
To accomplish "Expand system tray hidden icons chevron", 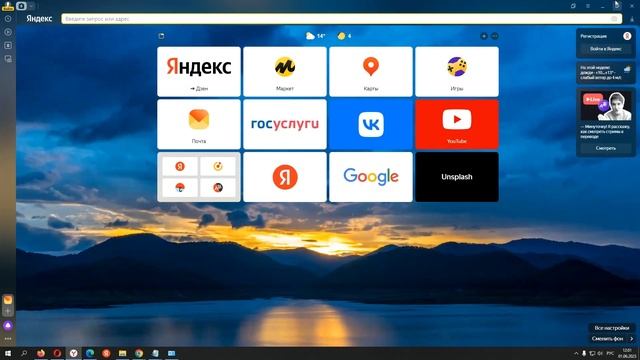I will tap(576, 353).
